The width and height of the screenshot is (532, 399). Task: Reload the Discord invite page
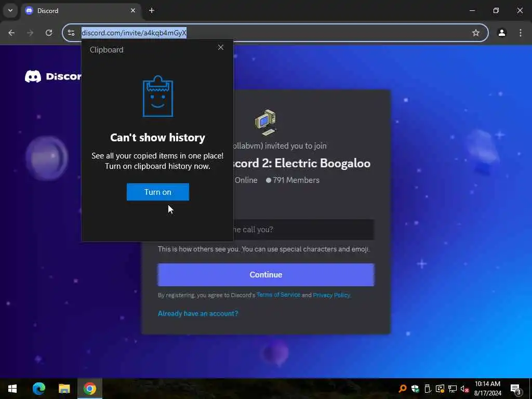click(49, 33)
